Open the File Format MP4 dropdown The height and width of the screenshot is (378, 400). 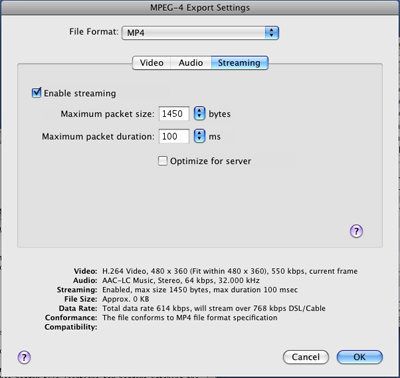tap(200, 33)
